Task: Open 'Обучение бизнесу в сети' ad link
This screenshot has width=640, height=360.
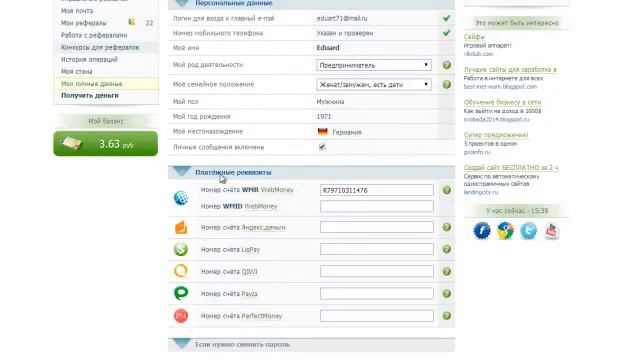Action: coord(502,102)
